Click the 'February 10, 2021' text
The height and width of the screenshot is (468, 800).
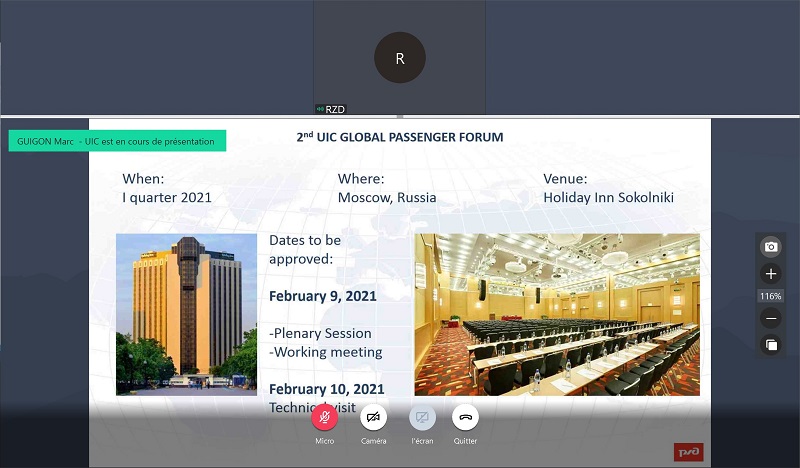tap(327, 389)
